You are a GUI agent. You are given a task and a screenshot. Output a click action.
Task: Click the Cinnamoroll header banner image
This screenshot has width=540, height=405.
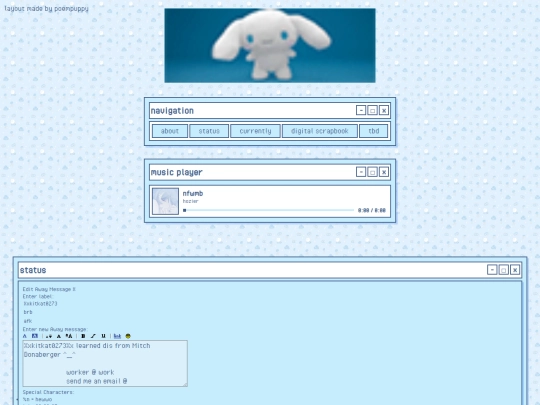point(270,45)
